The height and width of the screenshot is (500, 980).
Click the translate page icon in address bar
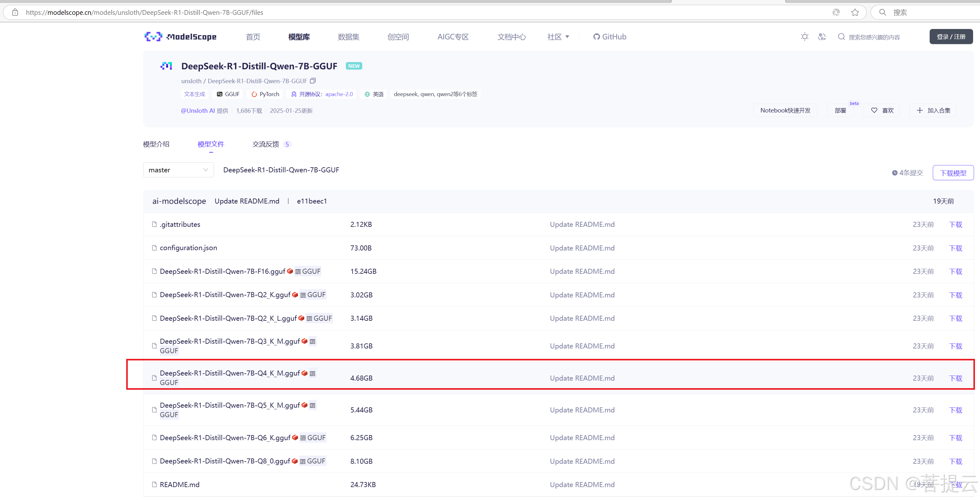(836, 13)
